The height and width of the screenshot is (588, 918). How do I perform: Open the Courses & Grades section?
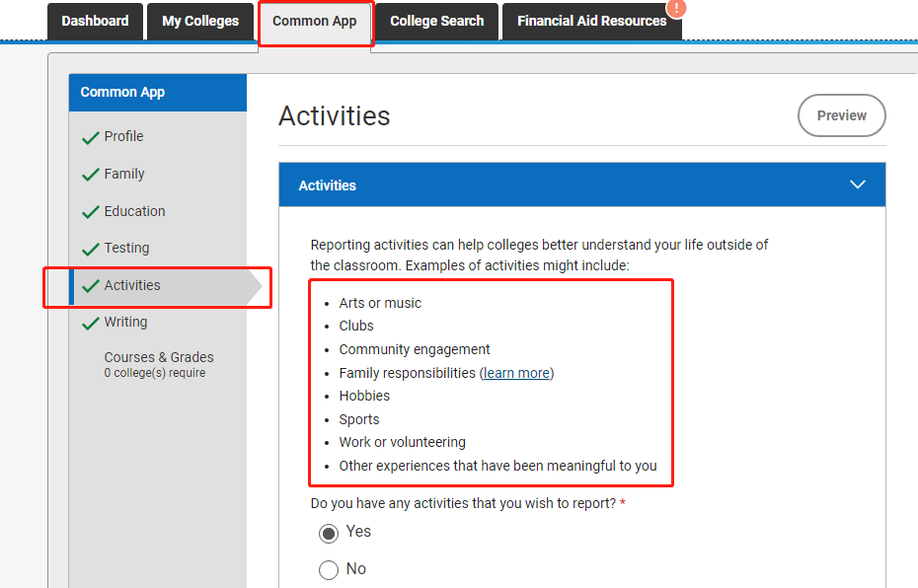159,357
